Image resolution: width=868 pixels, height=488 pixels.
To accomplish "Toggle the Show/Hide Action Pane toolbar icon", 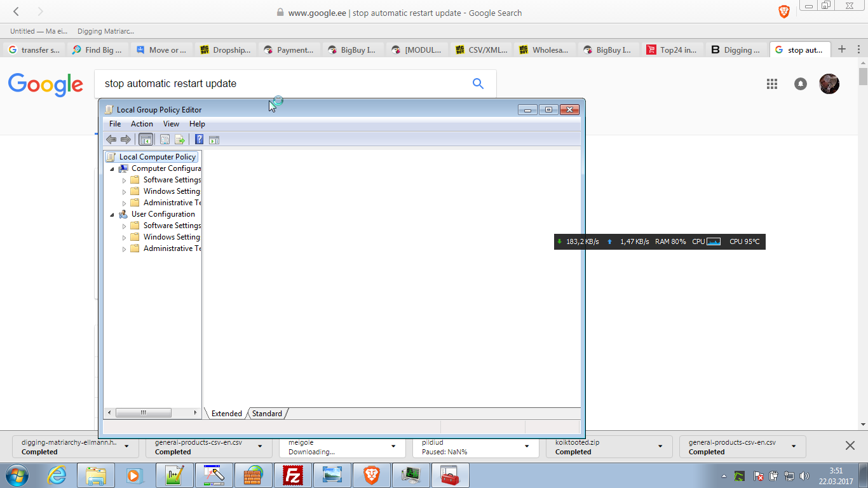I will 214,140.
